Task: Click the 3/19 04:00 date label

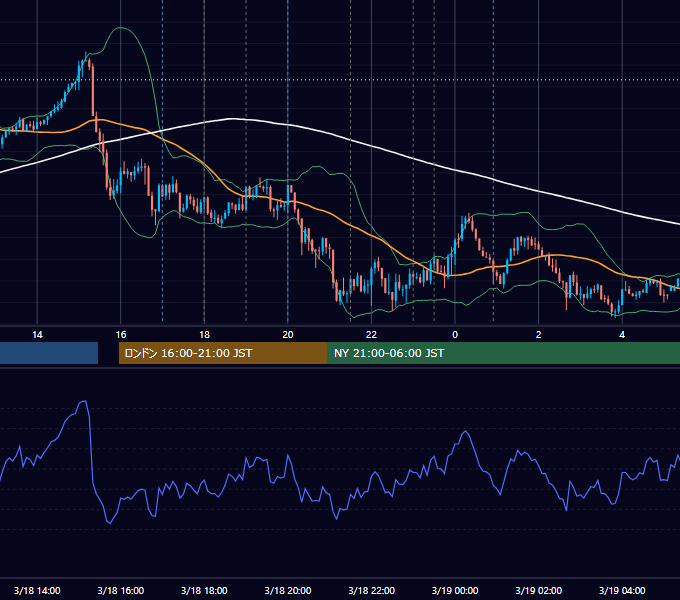Action: [x=622, y=590]
